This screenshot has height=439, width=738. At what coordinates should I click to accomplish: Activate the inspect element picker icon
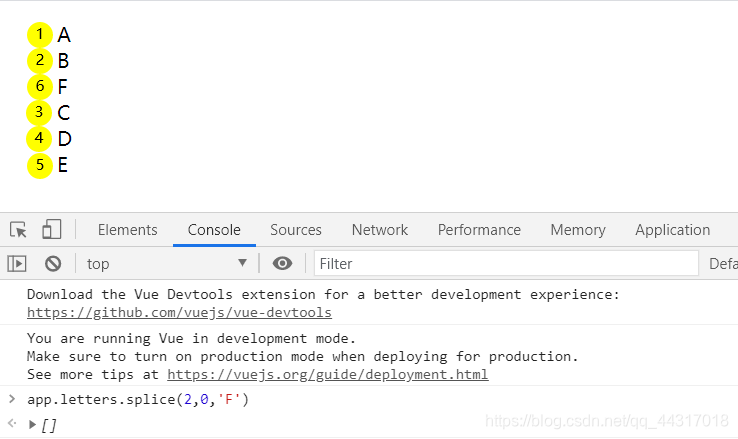(18, 230)
